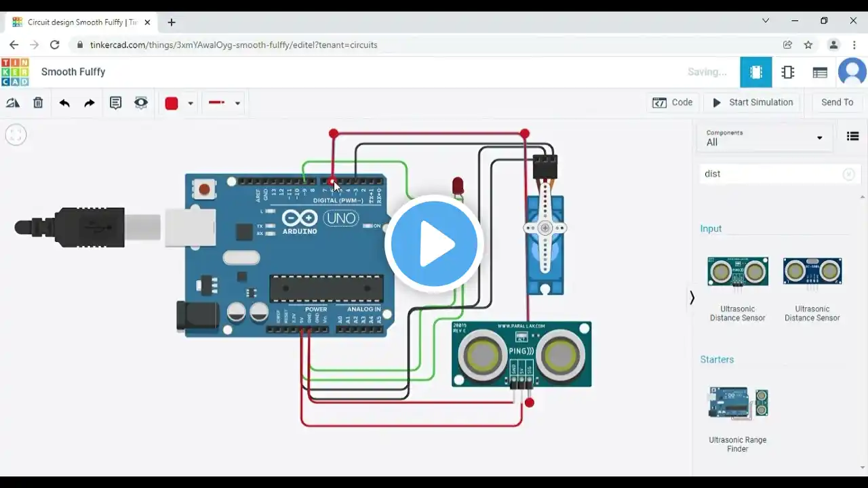Click Start Simulation

tap(753, 102)
